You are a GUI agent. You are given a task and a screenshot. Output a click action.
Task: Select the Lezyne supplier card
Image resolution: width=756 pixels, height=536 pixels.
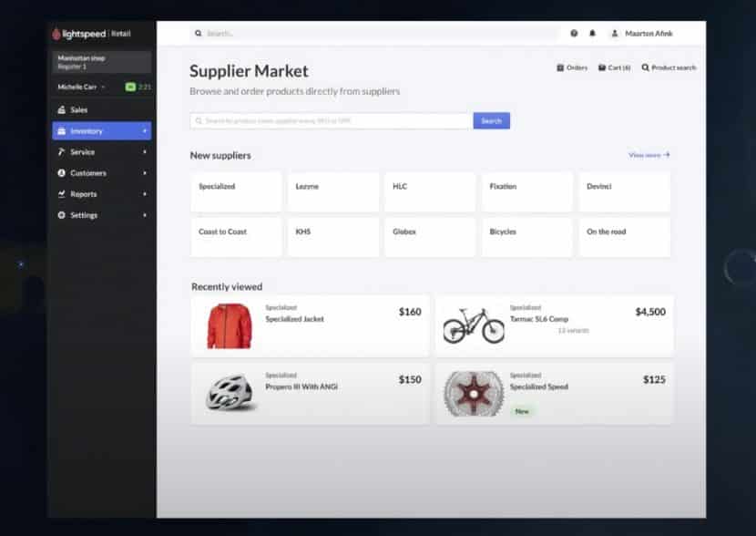click(x=333, y=191)
